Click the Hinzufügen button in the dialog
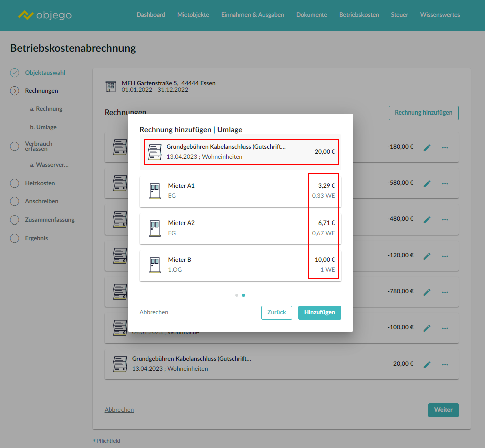Screen dimensions: 485x448 (x=319, y=312)
